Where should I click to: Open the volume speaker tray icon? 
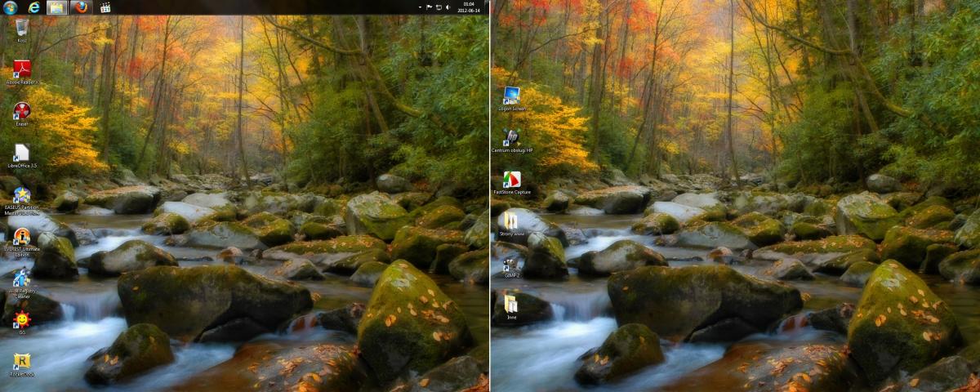448,7
